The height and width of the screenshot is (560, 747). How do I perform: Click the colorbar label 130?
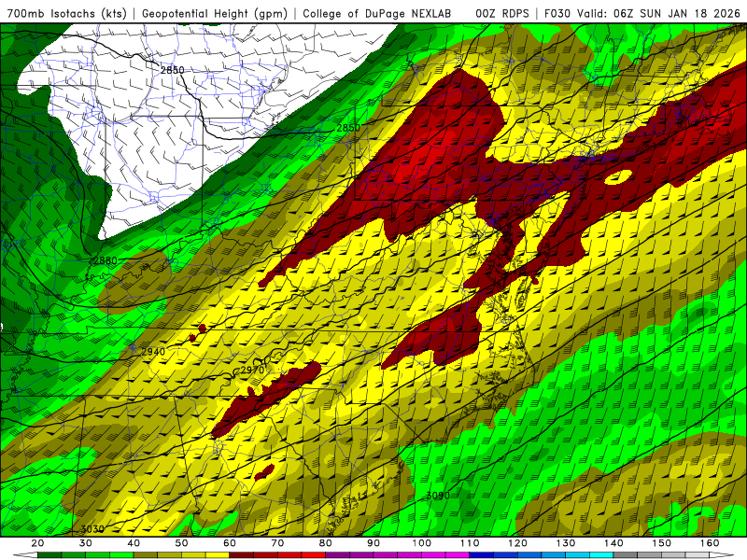566,543
